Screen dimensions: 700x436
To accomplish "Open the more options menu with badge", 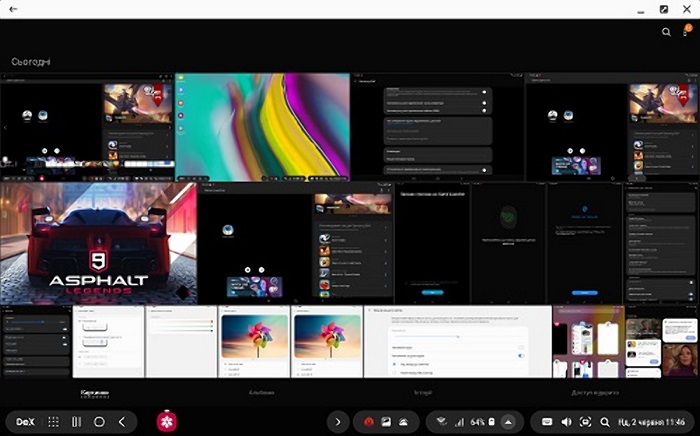I will point(687,32).
